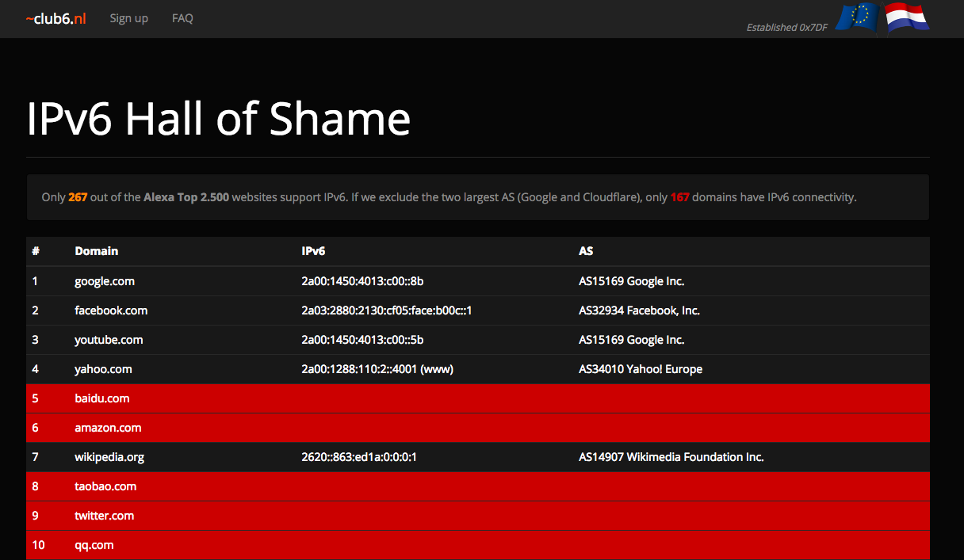Select the amazon.com row in red
Screen dimensions: 964x560
pyautogui.click(x=478, y=428)
